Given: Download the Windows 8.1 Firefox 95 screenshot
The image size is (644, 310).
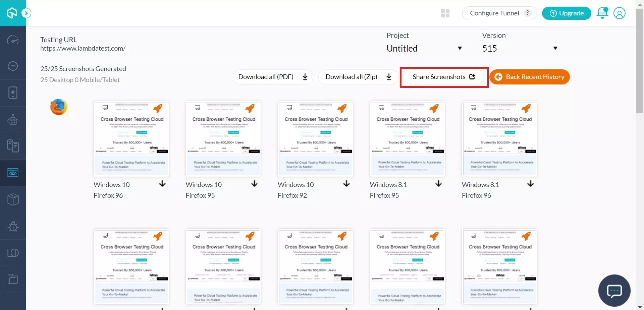Looking at the screenshot, I should click(438, 184).
